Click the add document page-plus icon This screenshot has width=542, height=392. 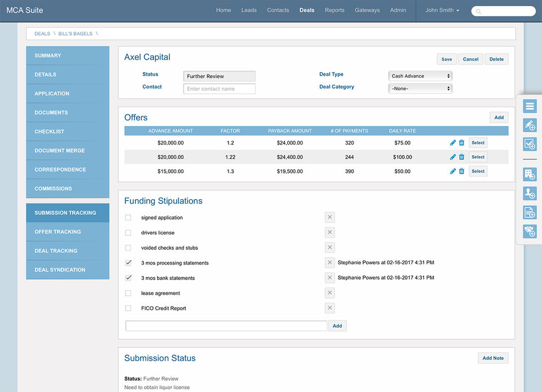click(530, 212)
